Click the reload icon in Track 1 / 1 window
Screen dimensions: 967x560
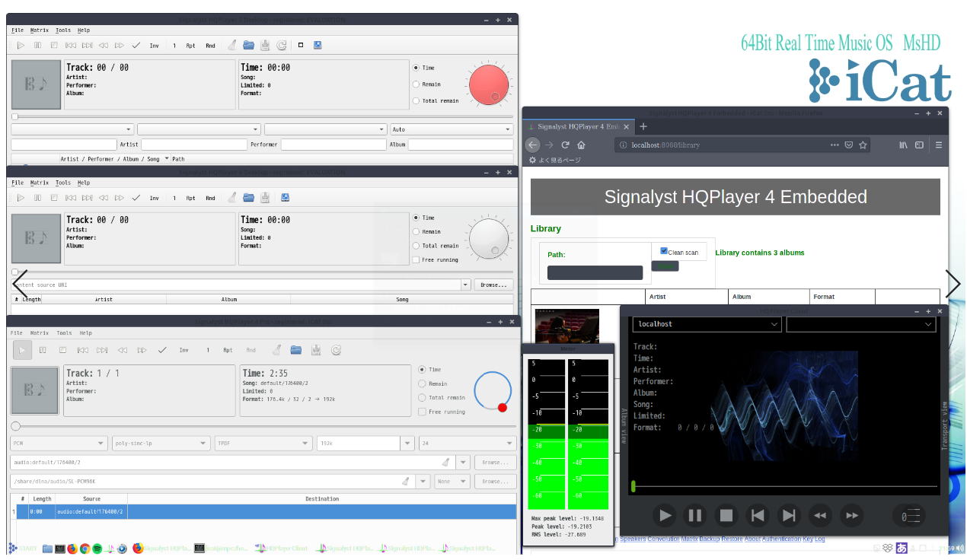pos(336,350)
